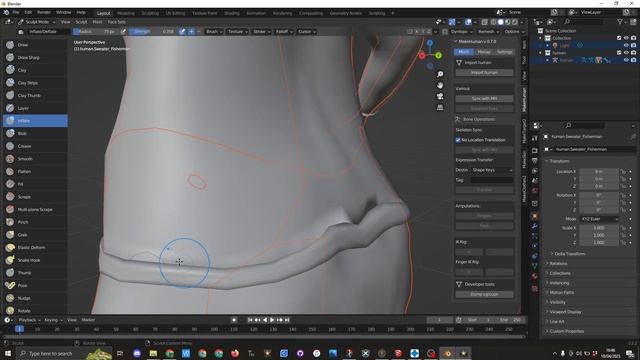Disable Light object in renders via camera icon
The height and width of the screenshot is (360, 640).
pyautogui.click(x=633, y=45)
